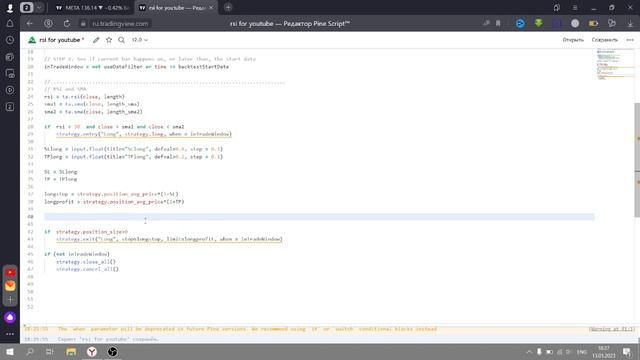Open the script version dropdown

[140, 40]
